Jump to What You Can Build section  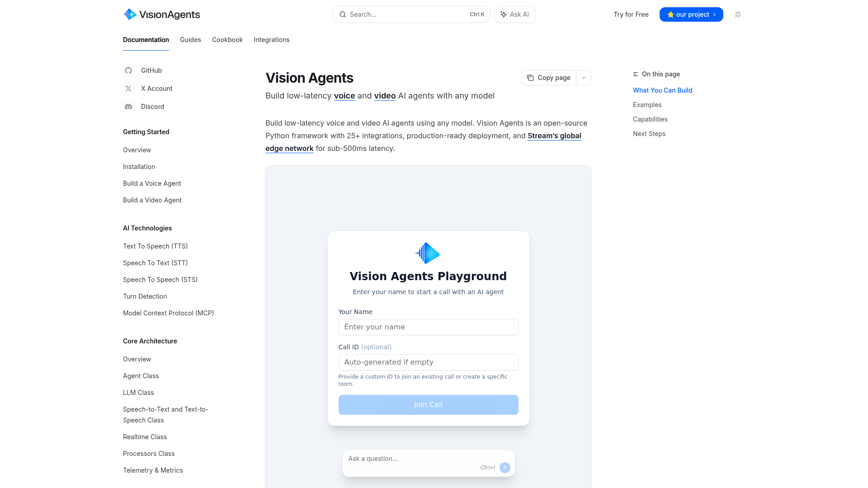(663, 90)
